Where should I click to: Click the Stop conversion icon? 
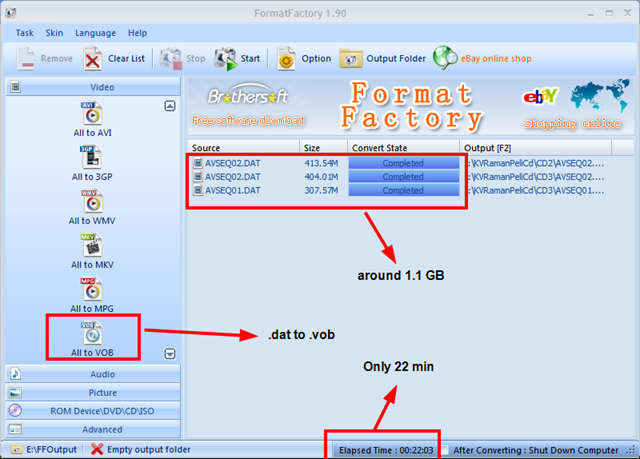171,59
